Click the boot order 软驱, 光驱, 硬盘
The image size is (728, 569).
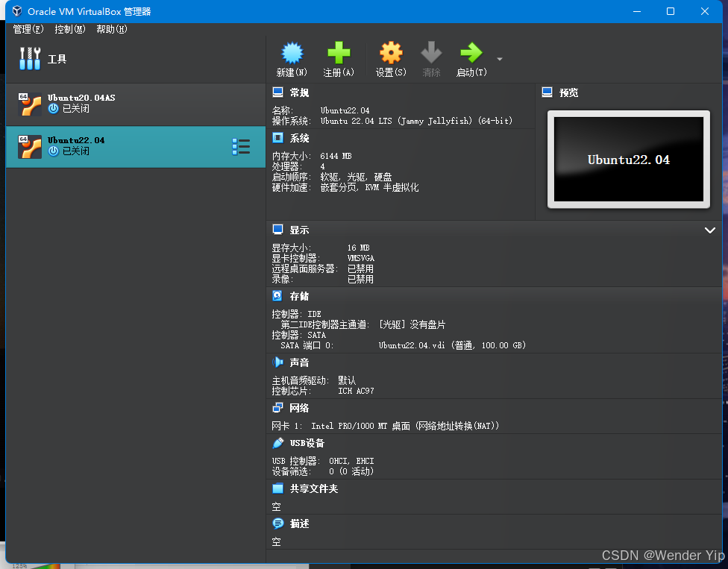[x=356, y=177]
